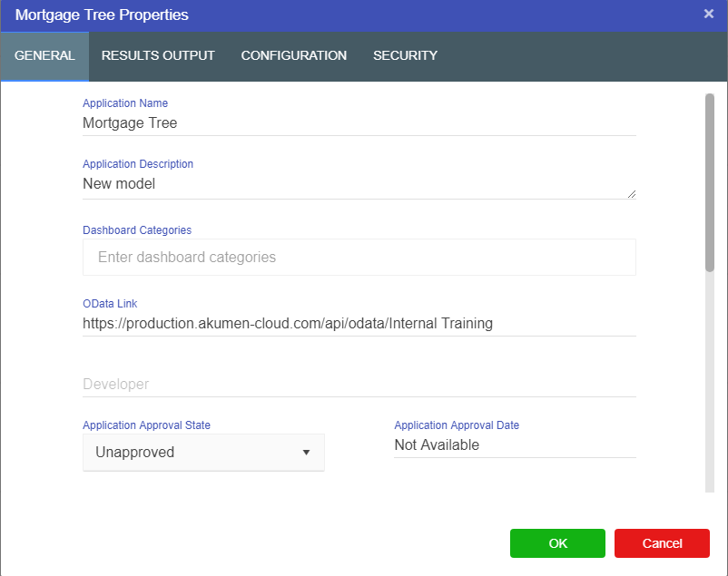Click the Developer input field
The image size is (728, 576).
pyautogui.click(x=359, y=385)
